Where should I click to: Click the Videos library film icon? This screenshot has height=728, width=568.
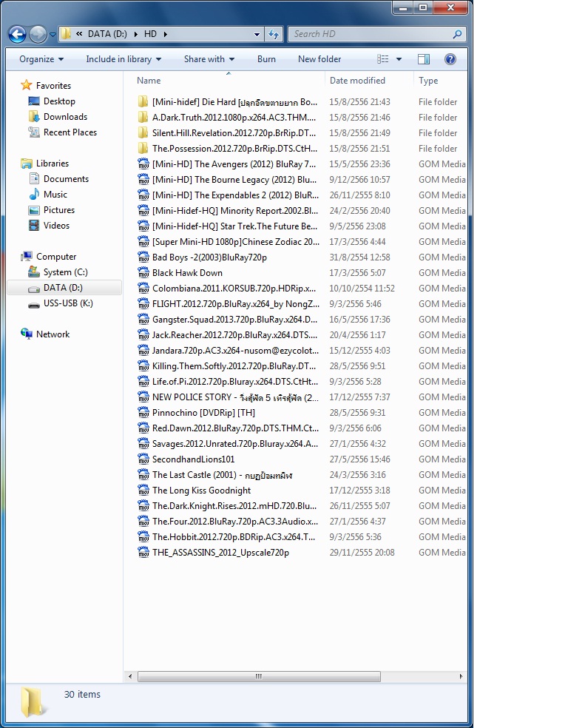tap(34, 225)
